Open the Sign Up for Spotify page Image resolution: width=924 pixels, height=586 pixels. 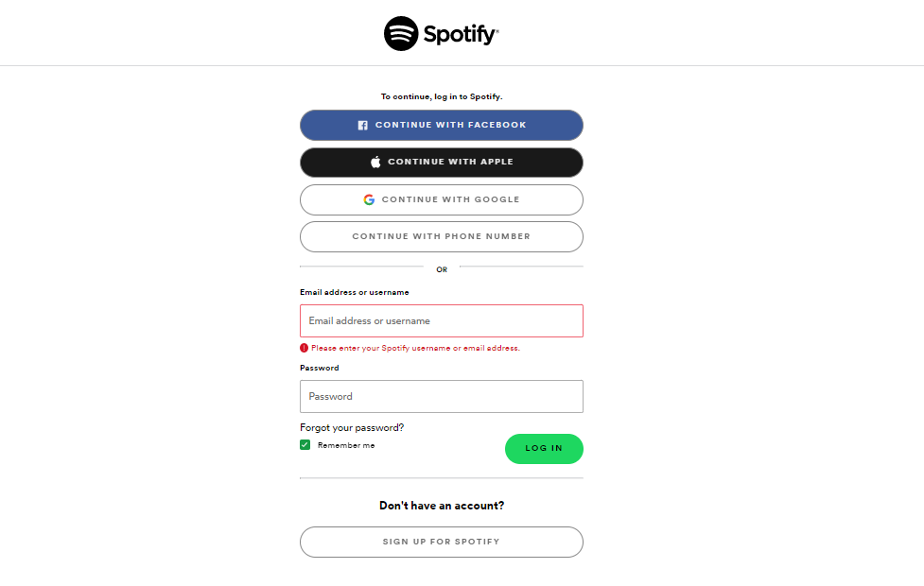click(441, 542)
